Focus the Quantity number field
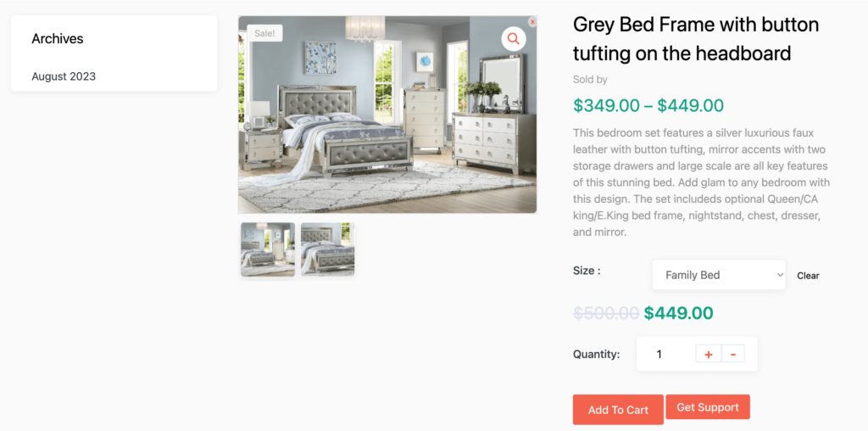The image size is (868, 431). pos(665,354)
